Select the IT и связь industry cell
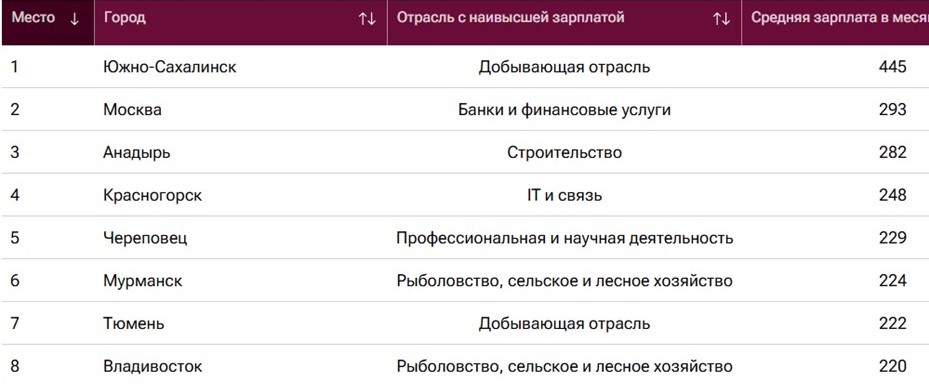The height and width of the screenshot is (385, 929). (x=564, y=195)
